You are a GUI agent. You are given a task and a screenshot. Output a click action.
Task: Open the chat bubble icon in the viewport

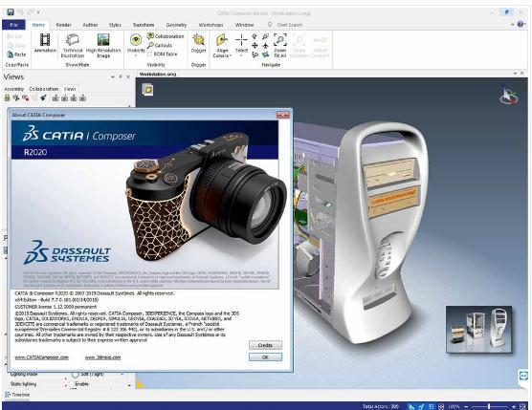click(524, 377)
